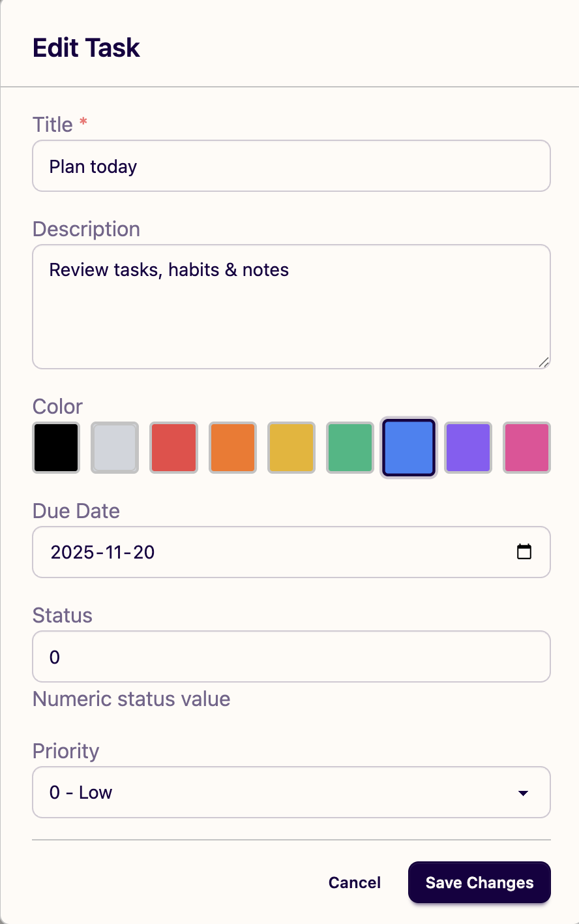Select the pink color swatch
579x924 pixels.
pos(526,448)
